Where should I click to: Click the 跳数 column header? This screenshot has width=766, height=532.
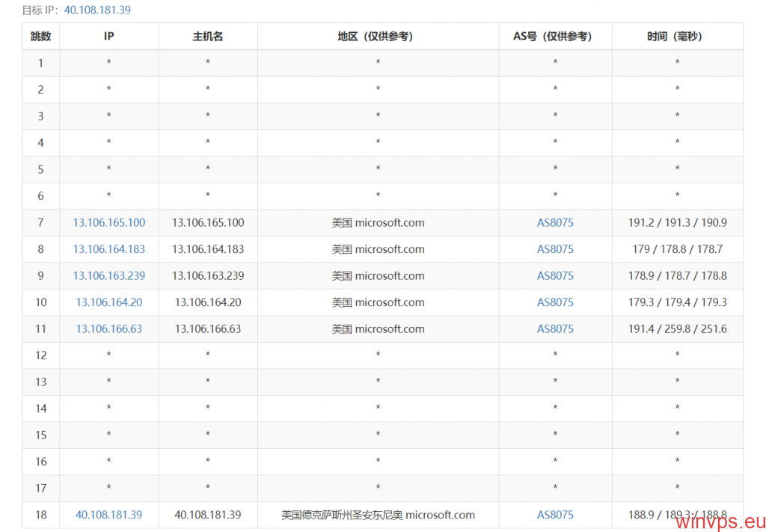[x=41, y=36]
